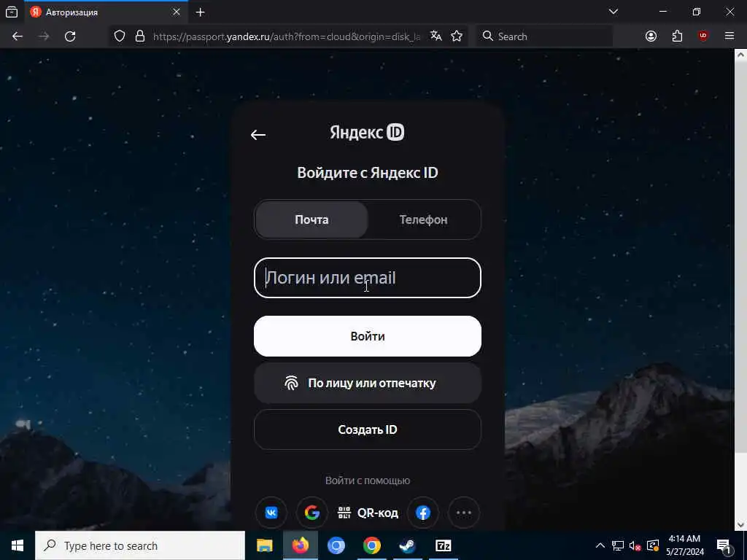Screen dimensions: 747x560
Task: Select the Почта tab
Action: 311,219
